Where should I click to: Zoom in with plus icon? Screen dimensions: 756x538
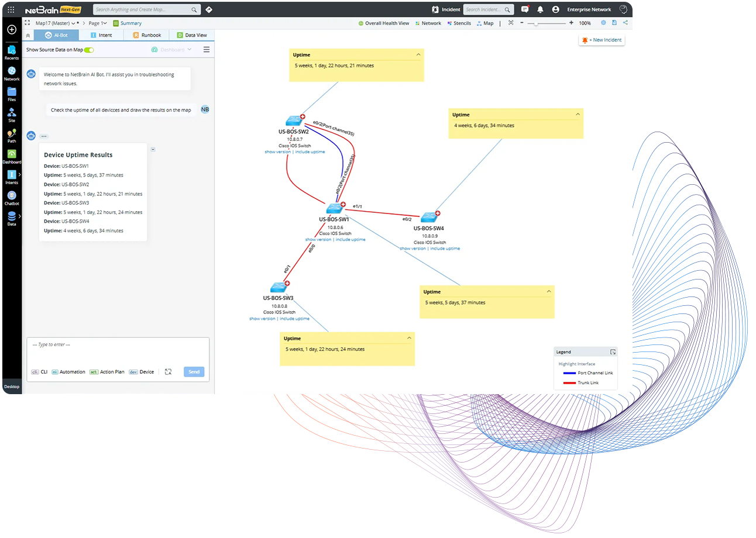[571, 23]
